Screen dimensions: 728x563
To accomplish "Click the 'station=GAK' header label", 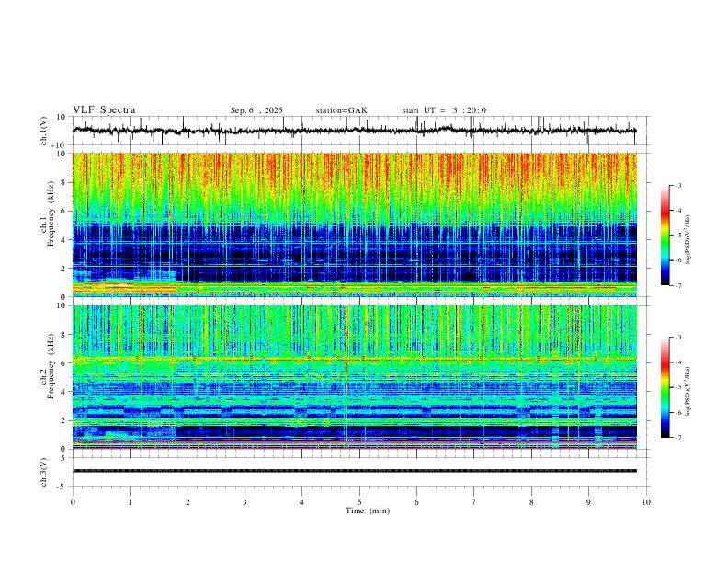I will [x=341, y=110].
